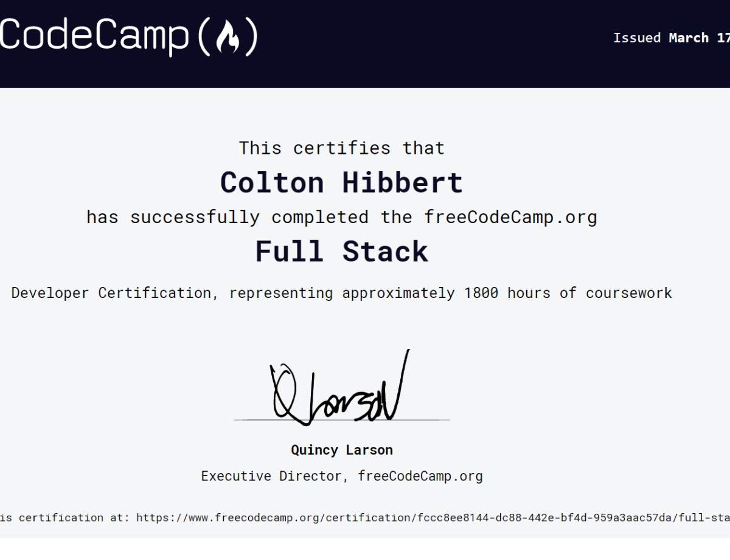
Task: Click the recipient name Colton Hibbert
Action: point(341,182)
